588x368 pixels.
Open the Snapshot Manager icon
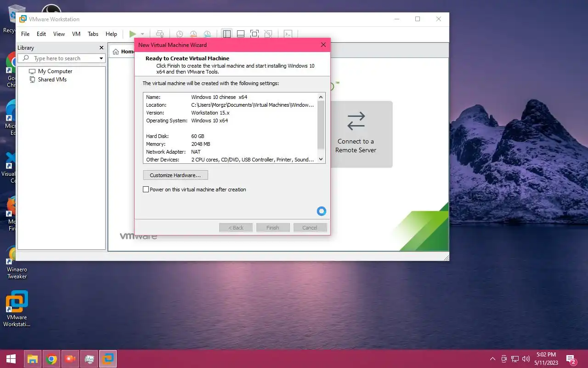click(207, 34)
